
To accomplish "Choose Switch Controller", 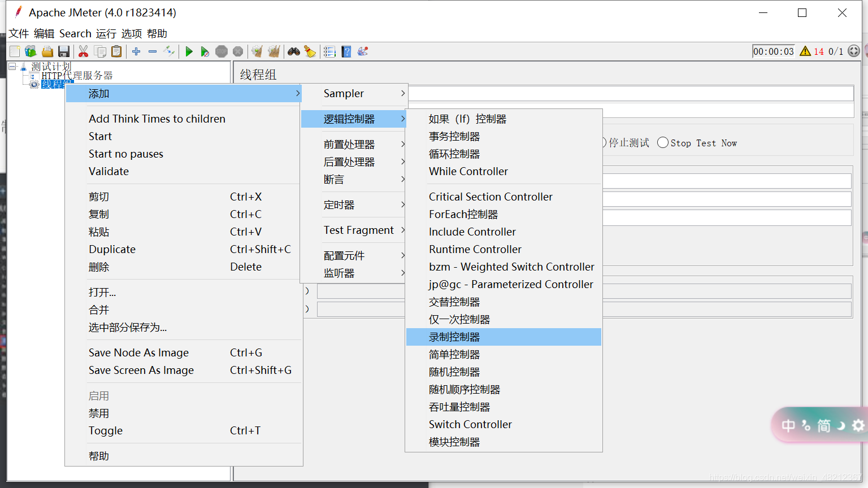I will (x=504, y=424).
